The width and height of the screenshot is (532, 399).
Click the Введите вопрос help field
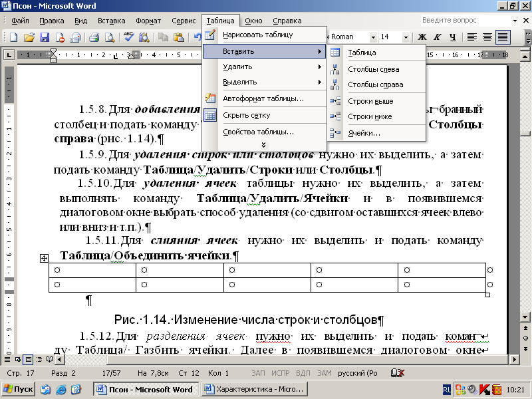click(465, 21)
